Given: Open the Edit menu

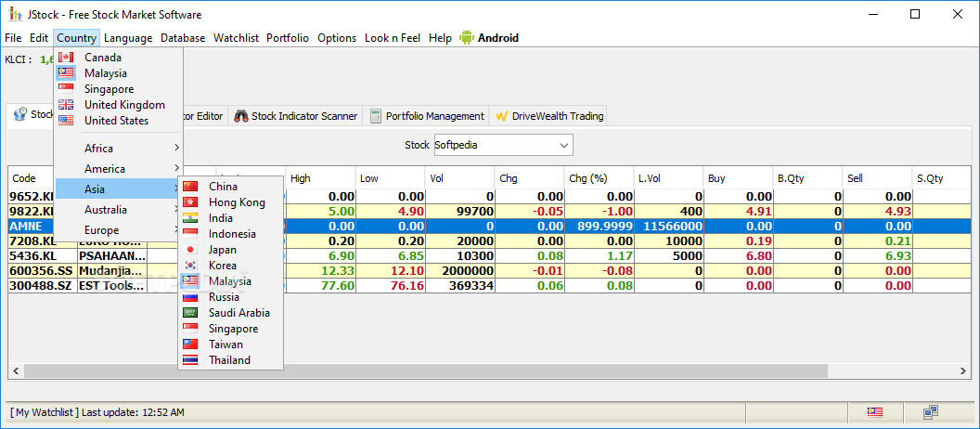Looking at the screenshot, I should pyautogui.click(x=39, y=37).
